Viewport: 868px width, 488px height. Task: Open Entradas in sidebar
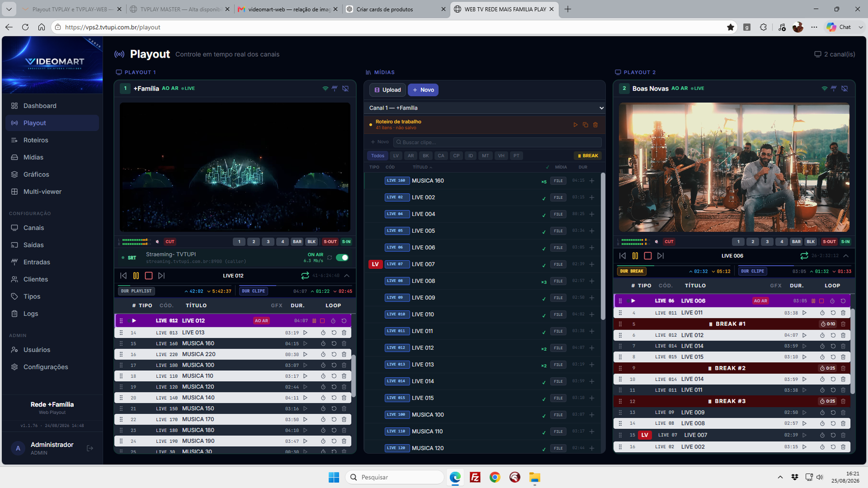tap(52, 262)
